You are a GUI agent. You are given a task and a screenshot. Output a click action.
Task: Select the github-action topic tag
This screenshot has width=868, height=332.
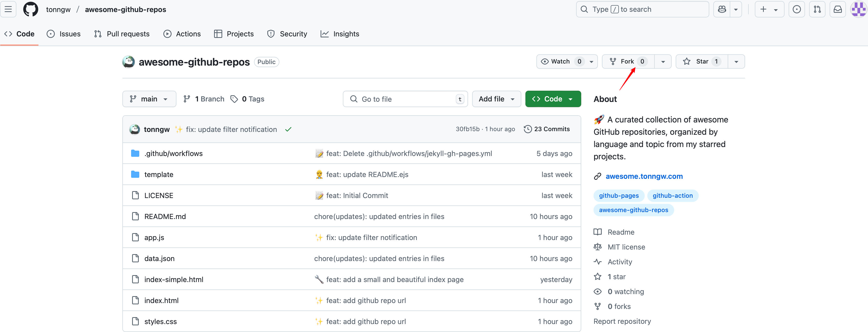click(x=673, y=195)
